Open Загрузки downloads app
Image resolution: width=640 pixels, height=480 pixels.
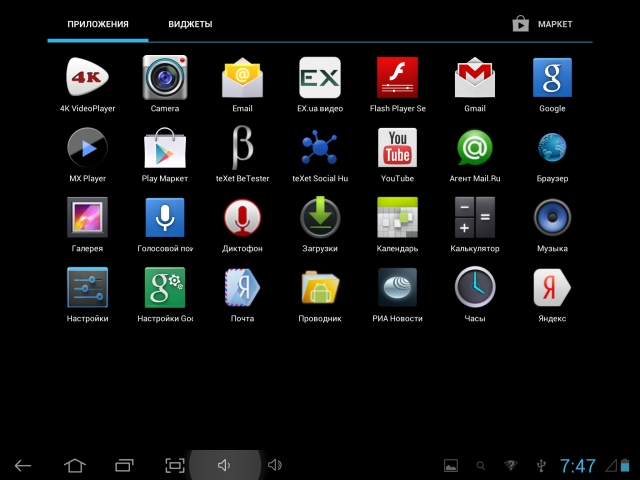point(320,218)
